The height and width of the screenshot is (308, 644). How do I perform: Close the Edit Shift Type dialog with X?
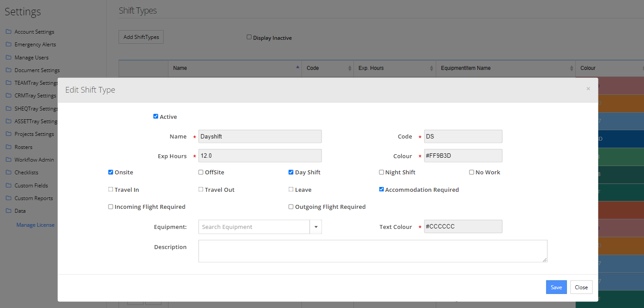click(588, 89)
